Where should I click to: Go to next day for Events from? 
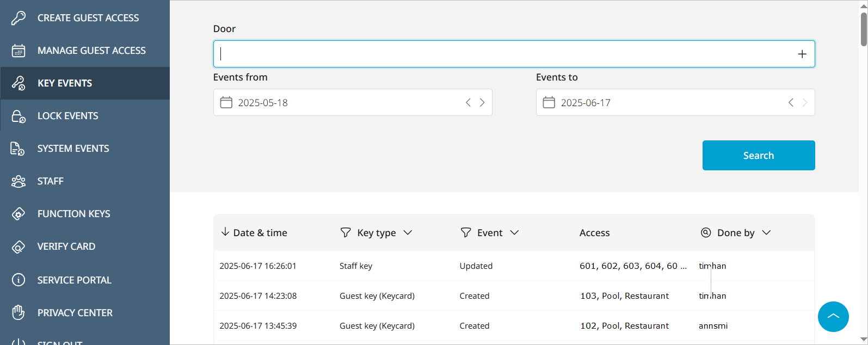(482, 103)
